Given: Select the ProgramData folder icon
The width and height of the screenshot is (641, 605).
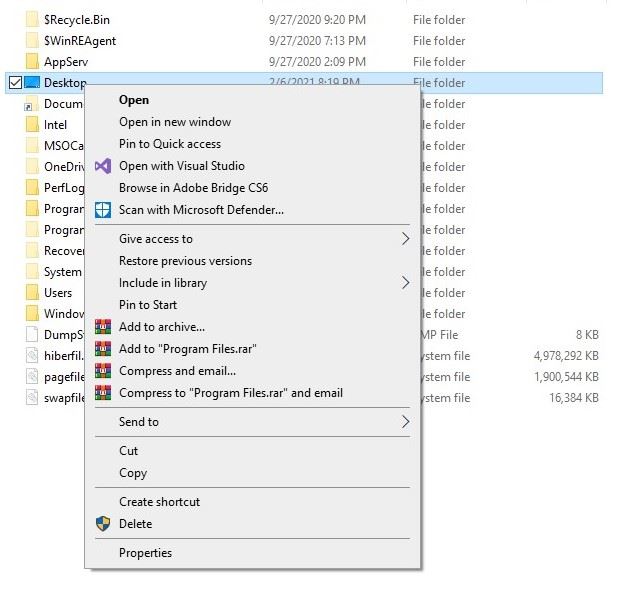Looking at the screenshot, I should pos(32,230).
